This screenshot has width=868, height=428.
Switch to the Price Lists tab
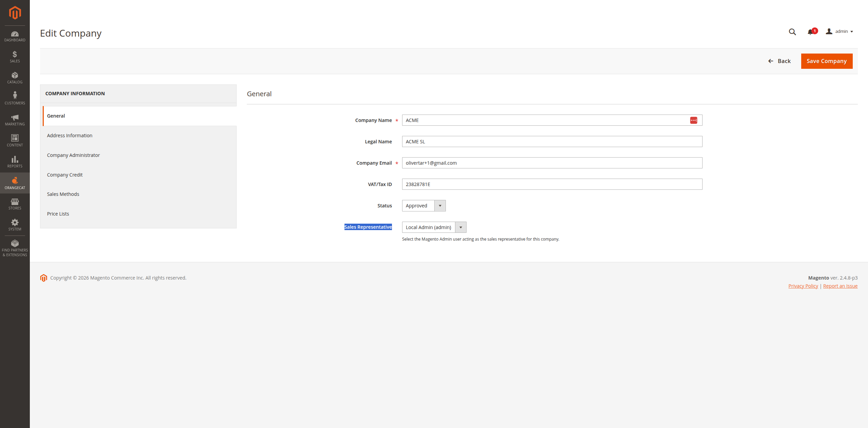click(58, 214)
